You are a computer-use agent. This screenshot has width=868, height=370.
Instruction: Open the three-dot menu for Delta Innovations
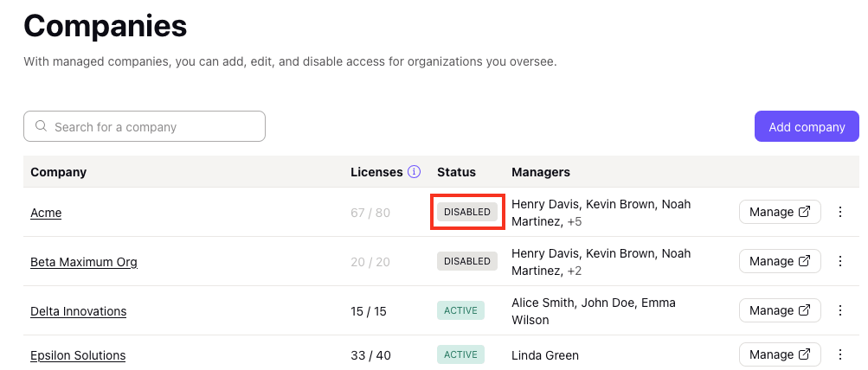pos(839,310)
